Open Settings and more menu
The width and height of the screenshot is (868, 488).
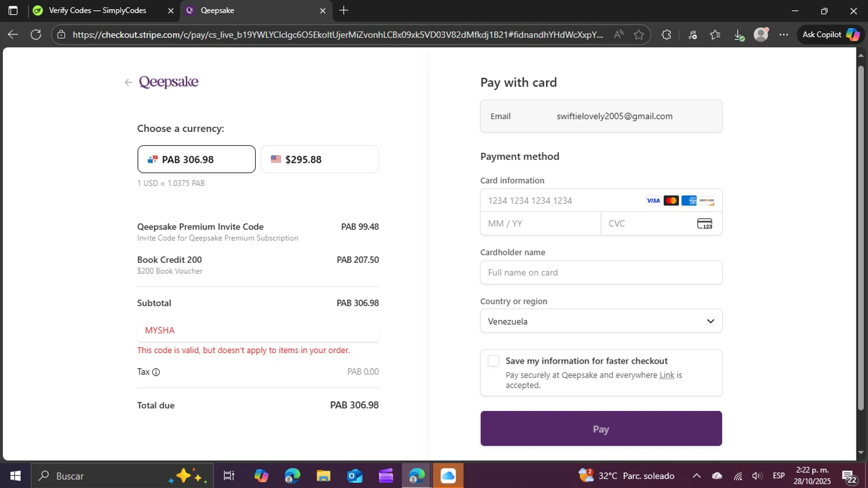(784, 35)
